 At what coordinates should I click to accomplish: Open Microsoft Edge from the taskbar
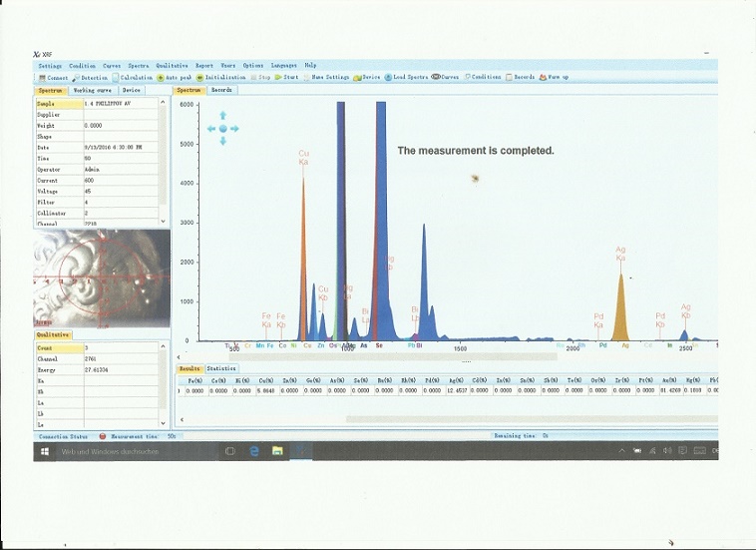point(254,451)
